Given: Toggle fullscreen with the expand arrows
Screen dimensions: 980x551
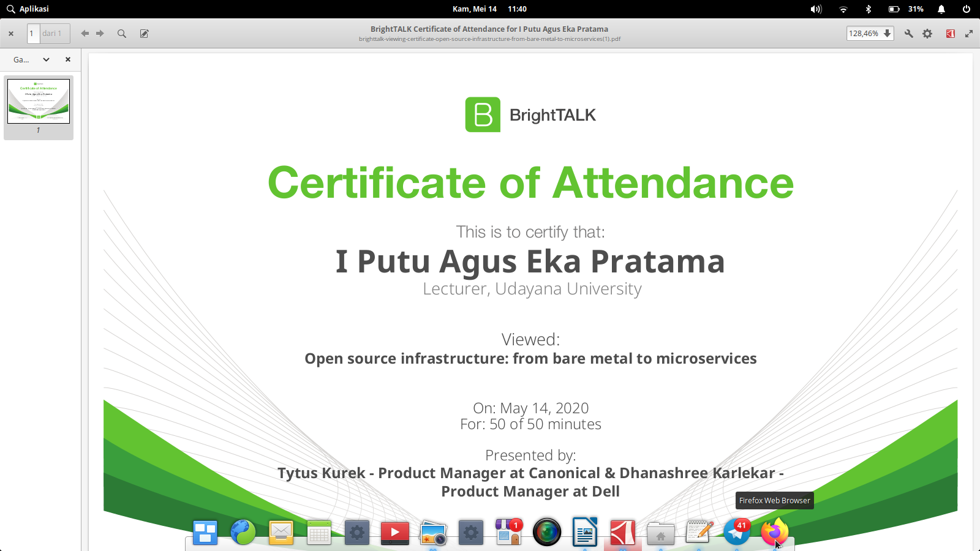Looking at the screenshot, I should [x=969, y=34].
